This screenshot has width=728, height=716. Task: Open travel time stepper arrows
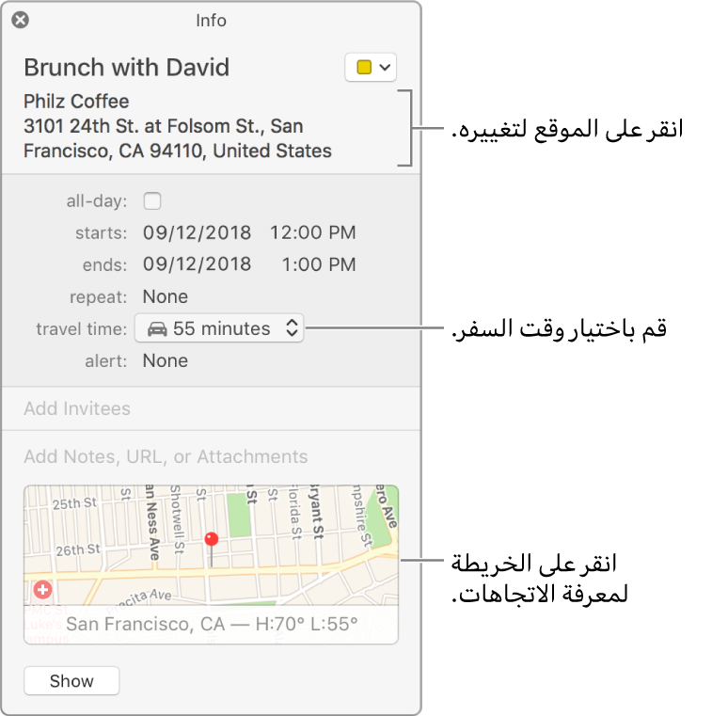click(x=292, y=328)
